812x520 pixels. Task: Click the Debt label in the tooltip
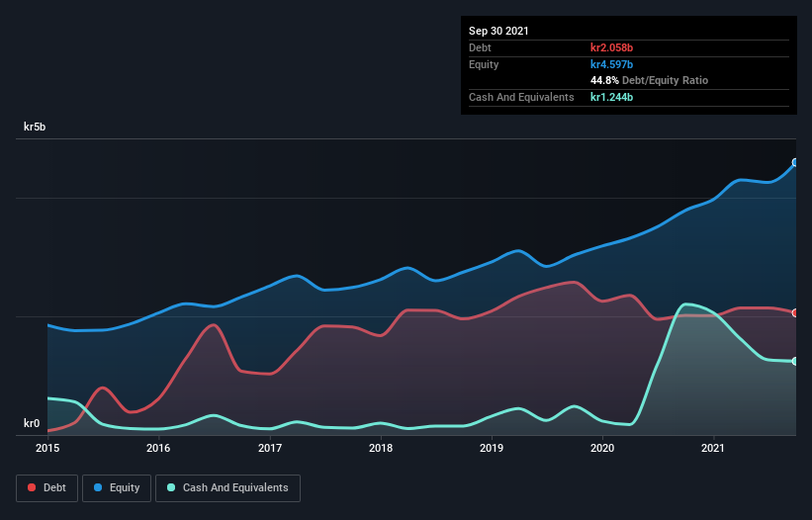[480, 47]
